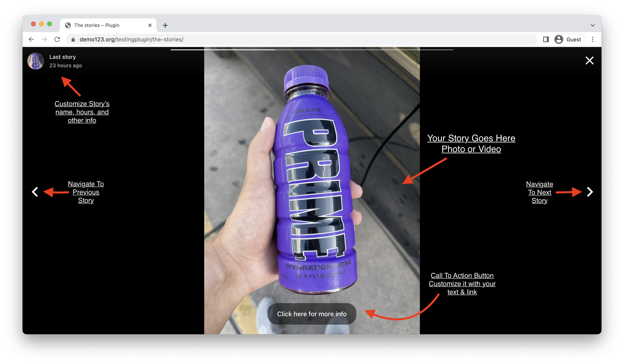
Task: Open the side panel icon in the toolbar
Action: tap(546, 39)
